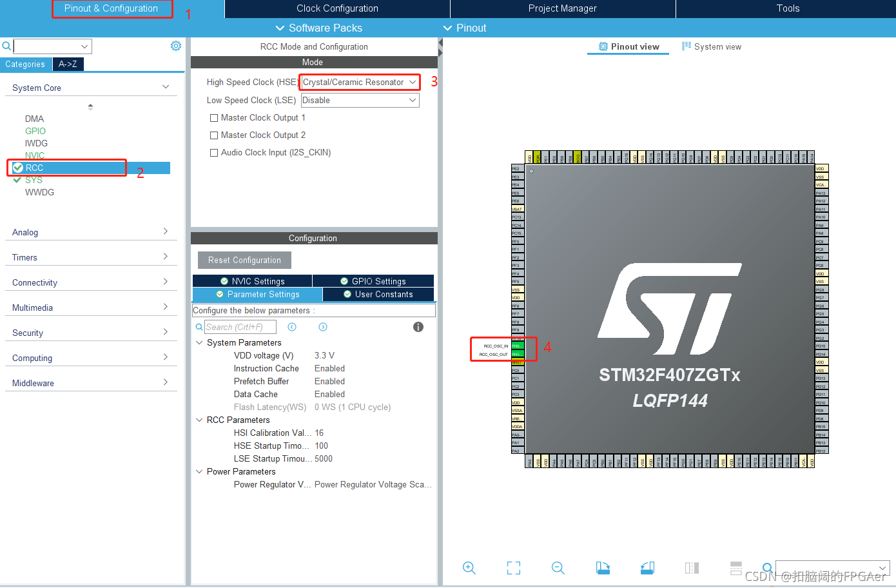Screen dimensions: 896x588
Task: Expand the Multimedia category
Action: tap(166, 307)
